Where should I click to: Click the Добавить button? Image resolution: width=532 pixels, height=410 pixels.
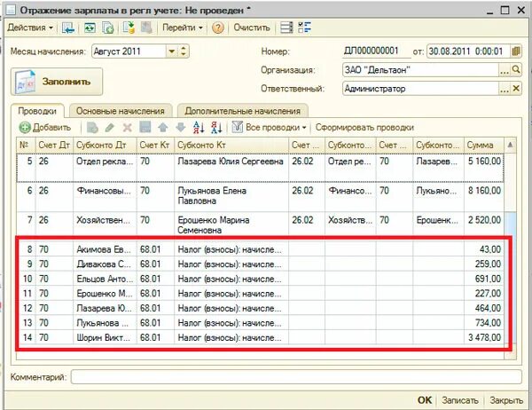[x=45, y=128]
